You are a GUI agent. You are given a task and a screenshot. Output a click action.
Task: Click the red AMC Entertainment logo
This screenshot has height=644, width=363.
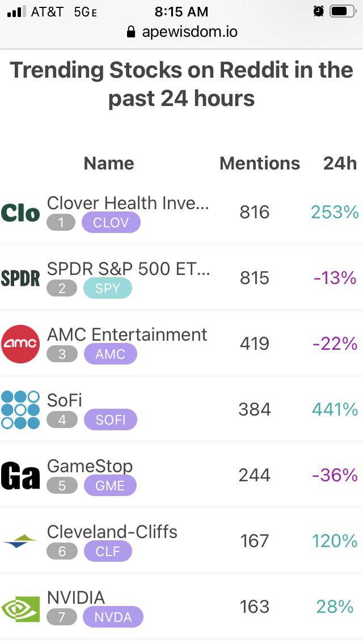20,343
